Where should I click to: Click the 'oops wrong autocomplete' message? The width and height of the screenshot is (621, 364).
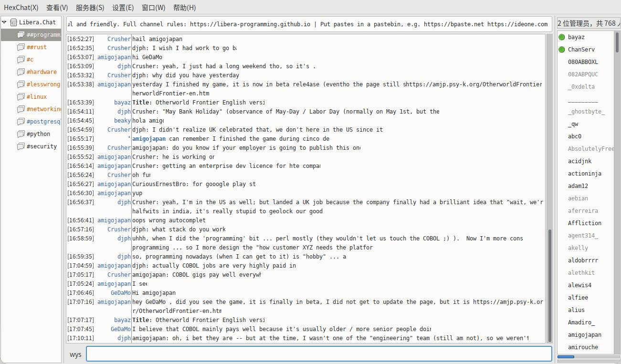click(169, 220)
